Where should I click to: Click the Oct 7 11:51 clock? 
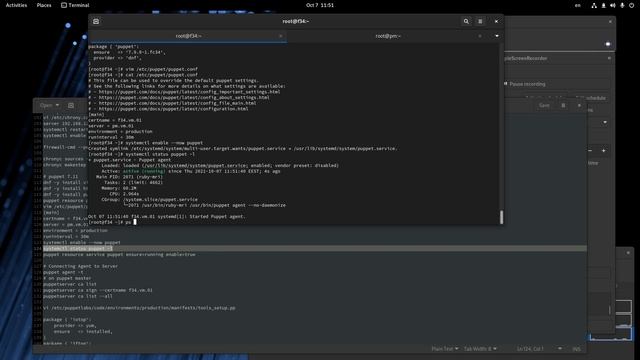pyautogui.click(x=320, y=5)
